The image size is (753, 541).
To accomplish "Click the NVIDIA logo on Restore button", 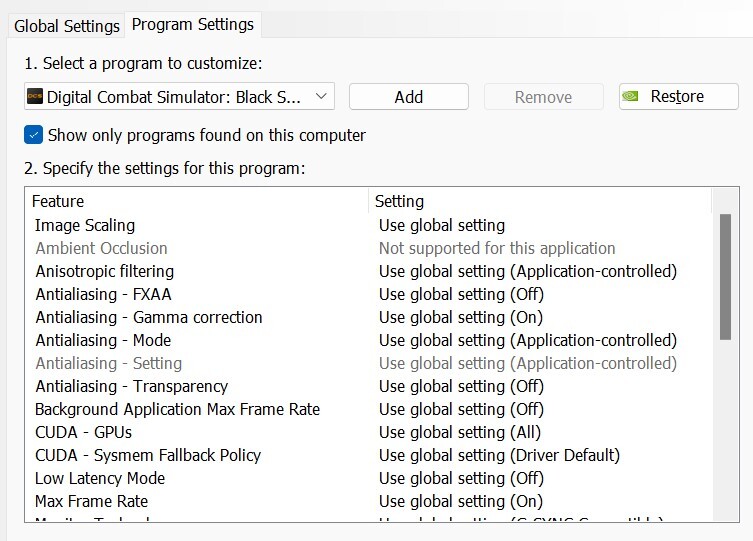I will click(x=630, y=96).
